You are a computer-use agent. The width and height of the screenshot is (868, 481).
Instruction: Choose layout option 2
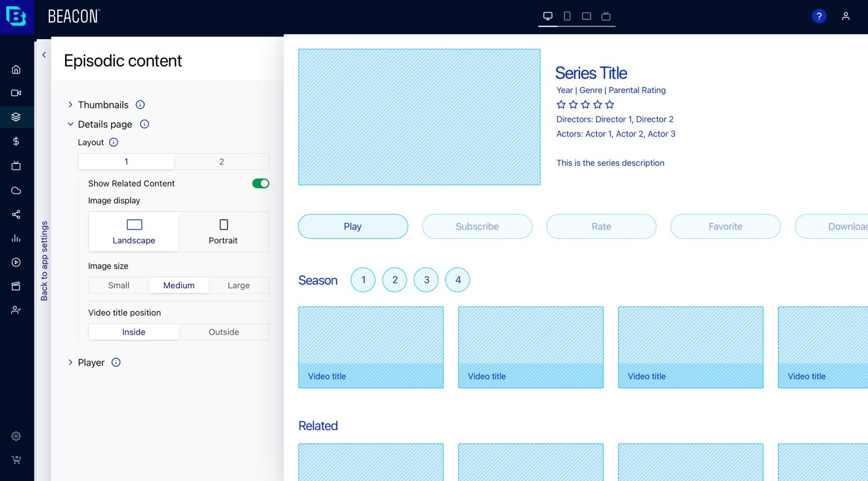pos(222,162)
